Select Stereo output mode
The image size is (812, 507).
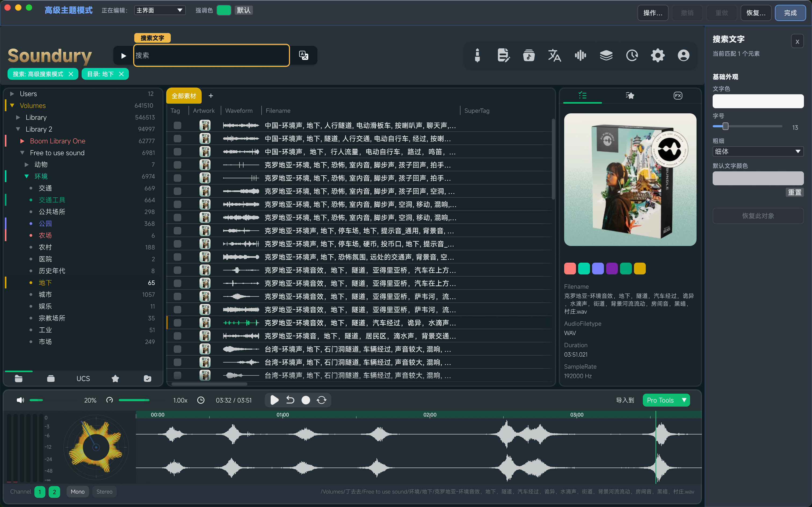(104, 492)
